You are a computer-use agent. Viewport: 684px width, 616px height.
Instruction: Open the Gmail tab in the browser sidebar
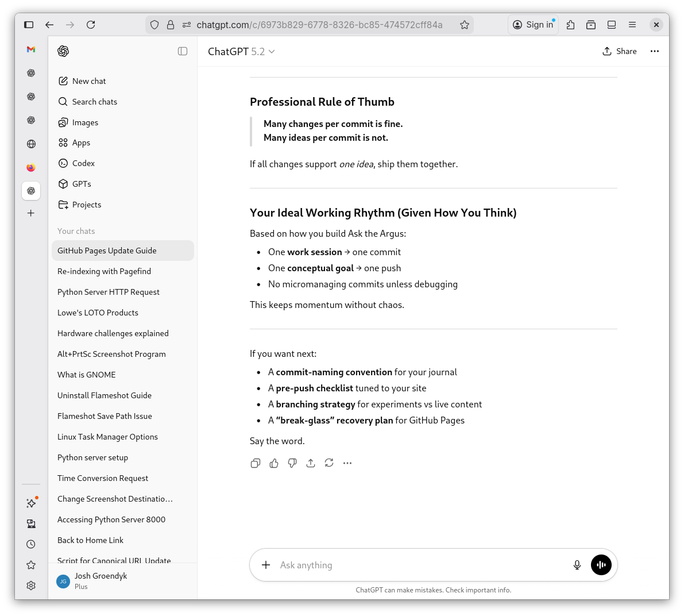(30, 50)
